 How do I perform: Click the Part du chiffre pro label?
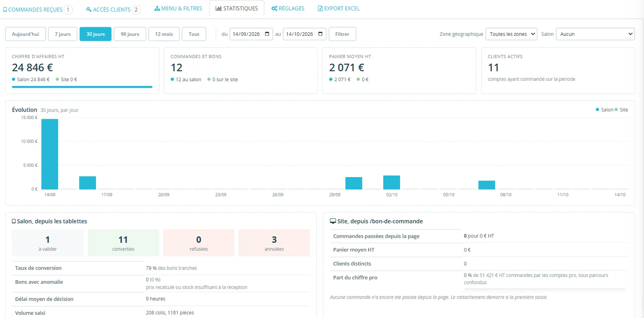point(355,278)
